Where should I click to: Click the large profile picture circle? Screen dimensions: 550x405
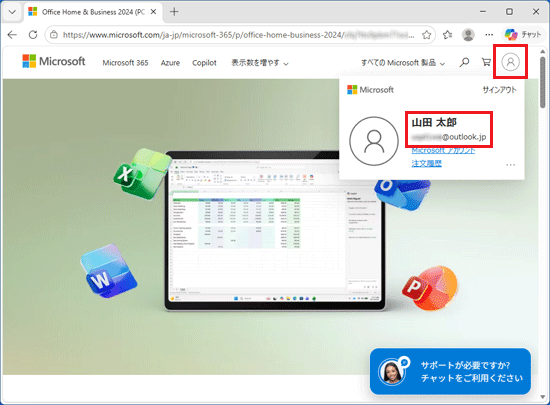tap(374, 141)
